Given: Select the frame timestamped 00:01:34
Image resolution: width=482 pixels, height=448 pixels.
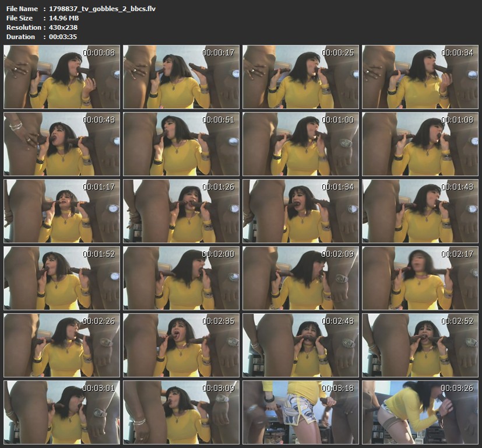Looking at the screenshot, I should [x=301, y=211].
